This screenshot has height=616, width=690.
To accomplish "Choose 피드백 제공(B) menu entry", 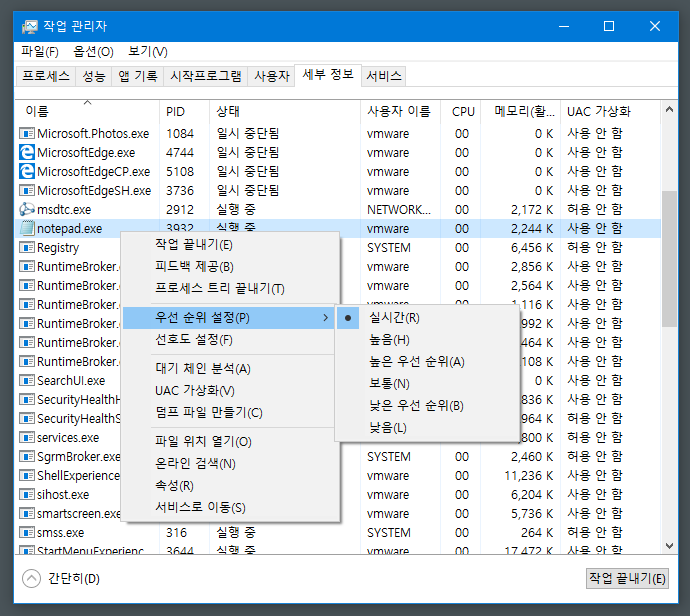I will coord(231,267).
